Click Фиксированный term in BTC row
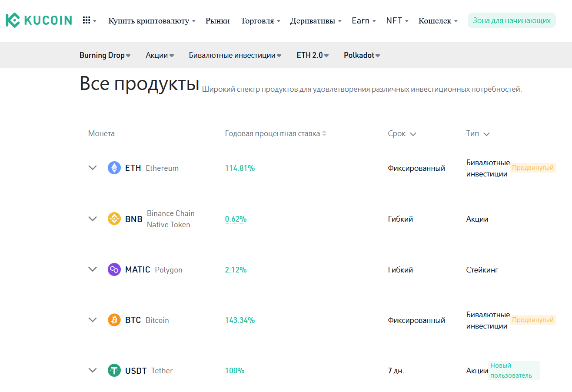The width and height of the screenshot is (572, 392). pos(416,320)
